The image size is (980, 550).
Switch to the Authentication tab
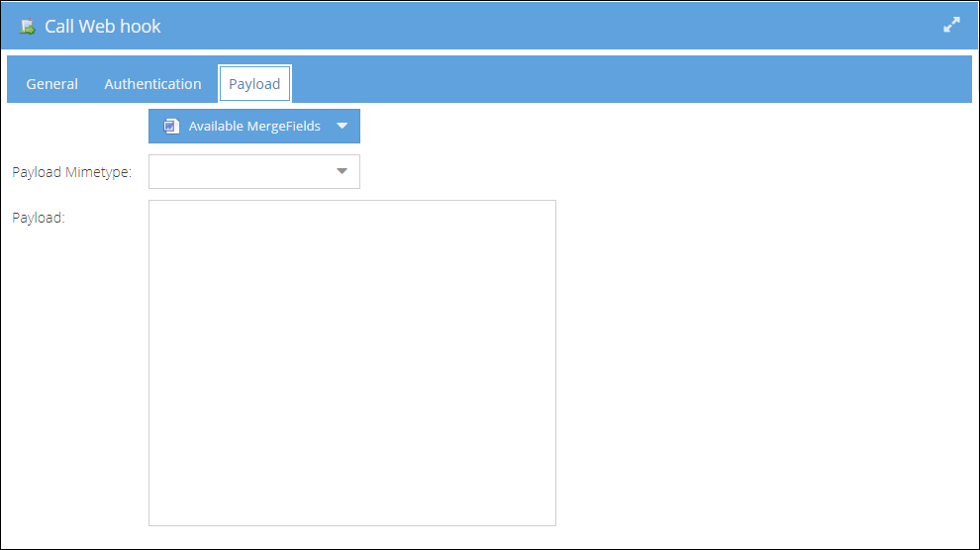(x=152, y=84)
